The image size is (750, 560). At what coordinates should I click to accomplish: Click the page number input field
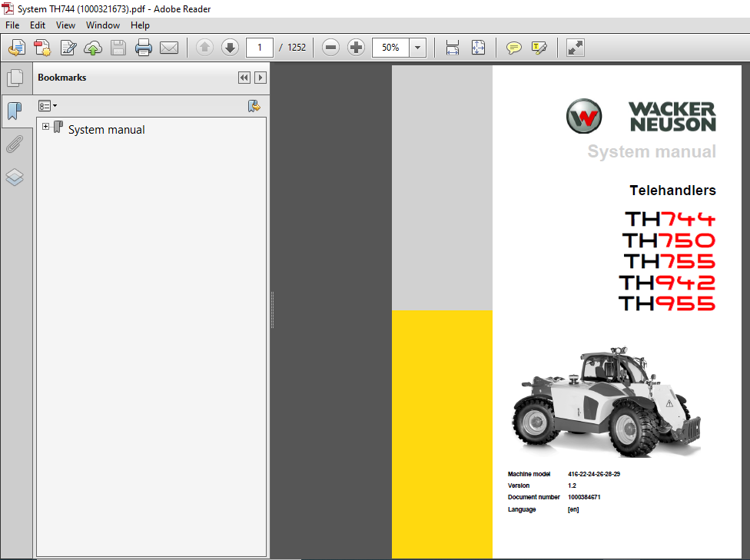pos(260,48)
